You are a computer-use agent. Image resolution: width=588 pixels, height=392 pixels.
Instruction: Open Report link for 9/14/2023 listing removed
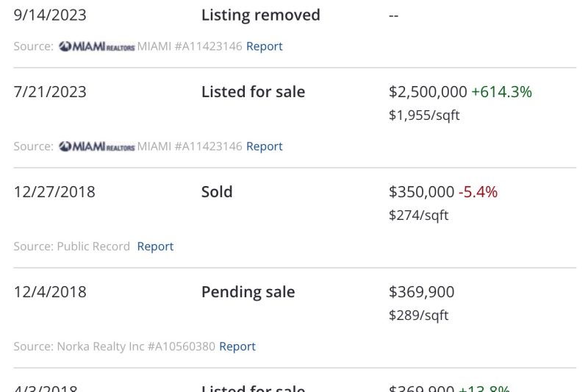coord(264,46)
